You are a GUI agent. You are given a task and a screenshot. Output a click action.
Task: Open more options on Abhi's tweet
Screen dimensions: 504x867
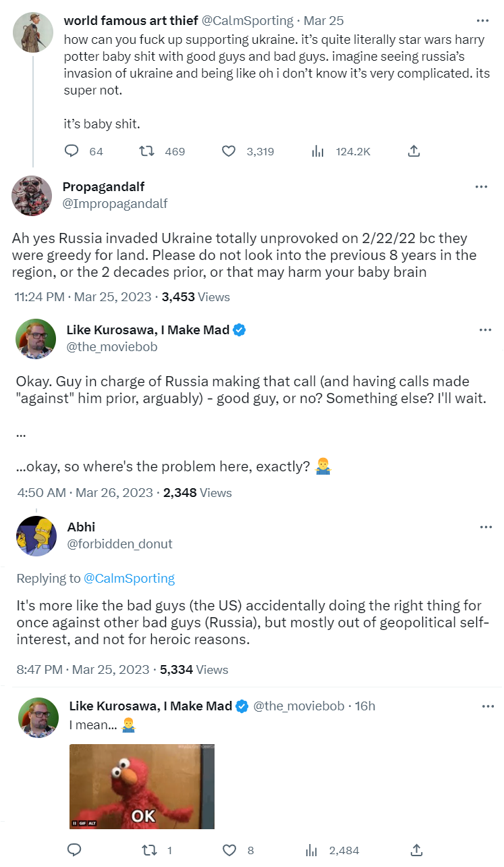click(x=485, y=527)
